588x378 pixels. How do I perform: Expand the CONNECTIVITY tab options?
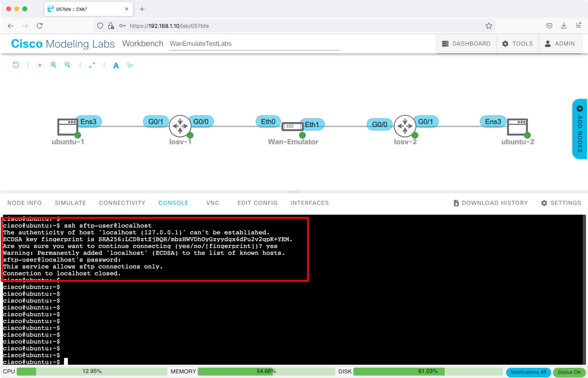122,203
